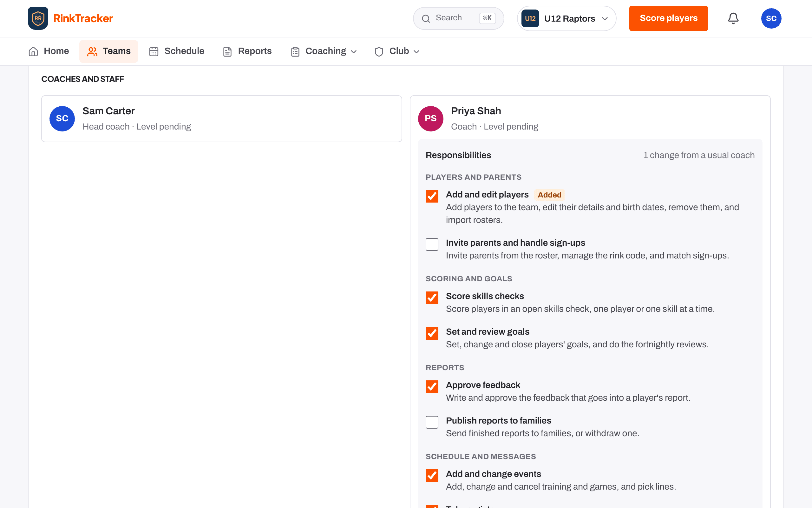Click the 'Coach · Level pending' text
This screenshot has height=508, width=812.
[x=494, y=127]
